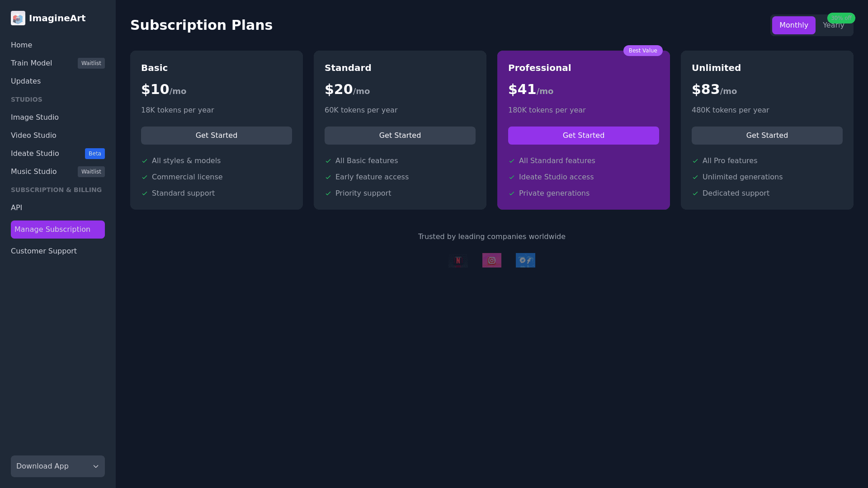Get started with Professional plan
Screen dimensions: 868x488
click(x=583, y=136)
